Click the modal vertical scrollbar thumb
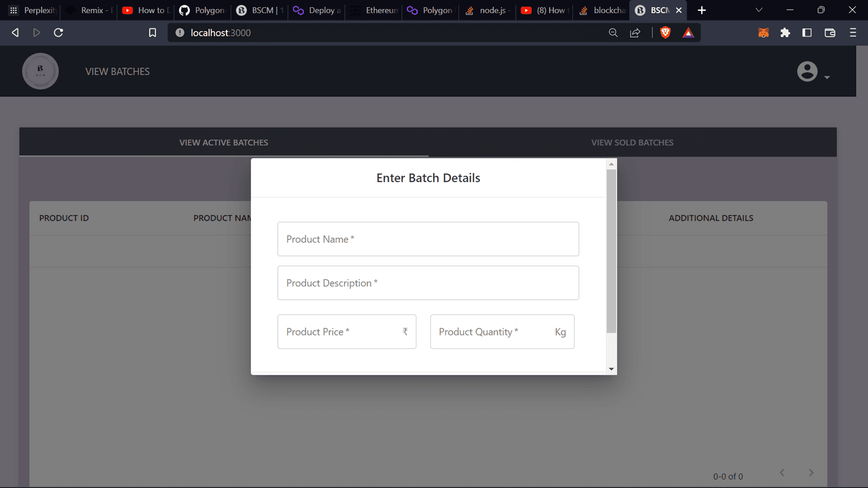Viewport: 868px width, 488px height. 611,251
